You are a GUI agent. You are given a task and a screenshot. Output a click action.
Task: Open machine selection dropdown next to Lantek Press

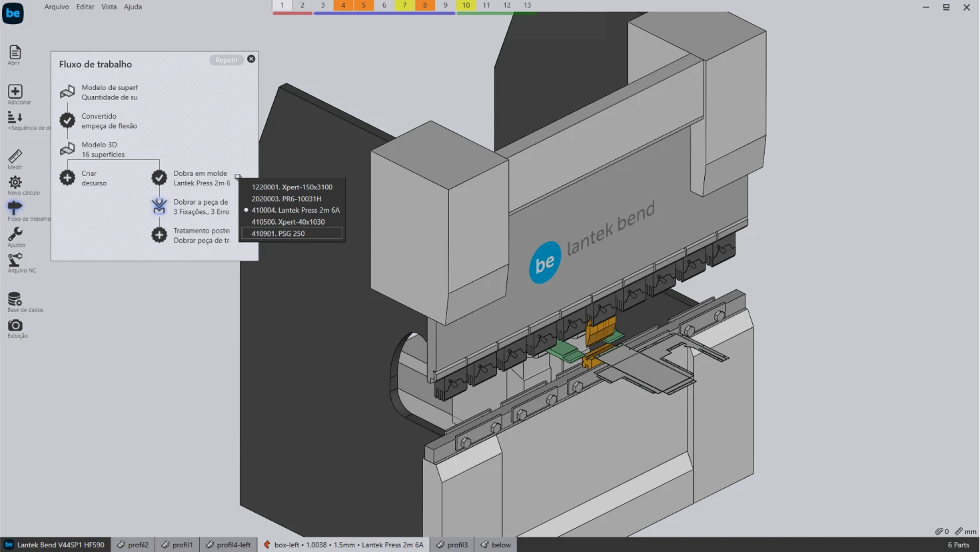[238, 177]
